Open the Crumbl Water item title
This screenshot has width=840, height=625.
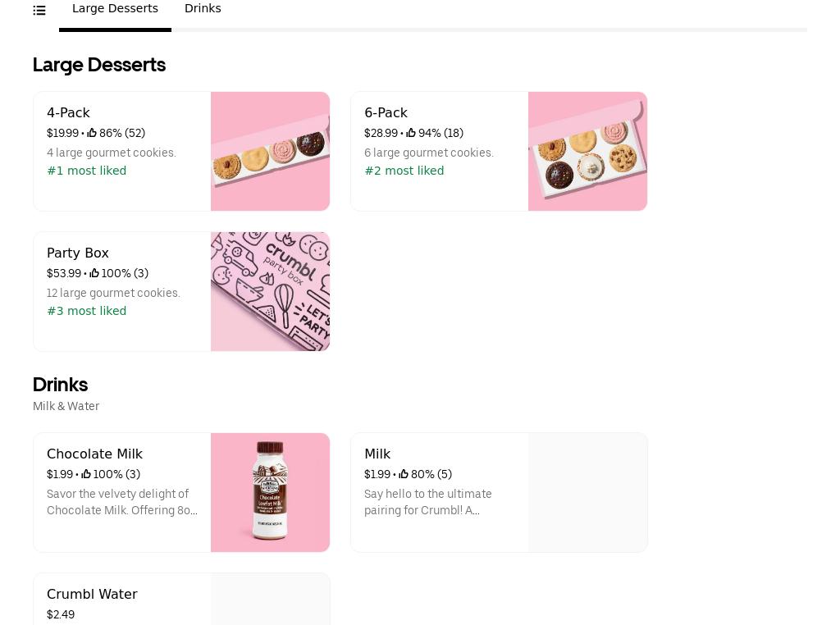(92, 594)
